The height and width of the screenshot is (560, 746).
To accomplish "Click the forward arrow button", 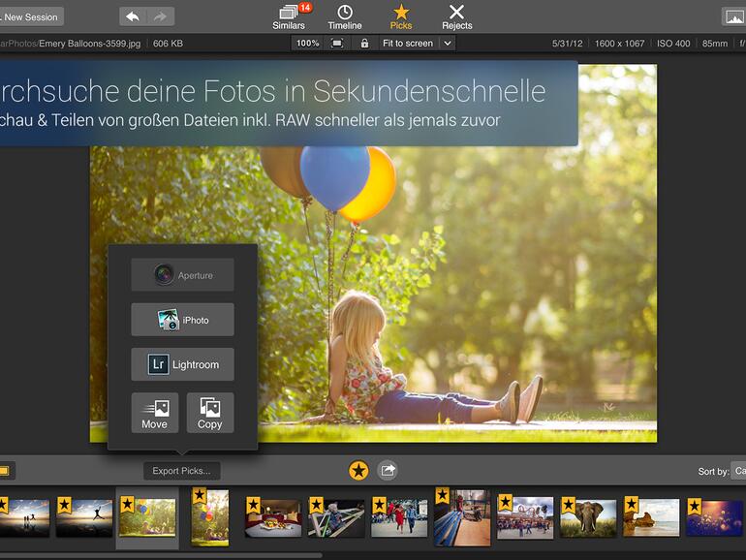I will [161, 17].
